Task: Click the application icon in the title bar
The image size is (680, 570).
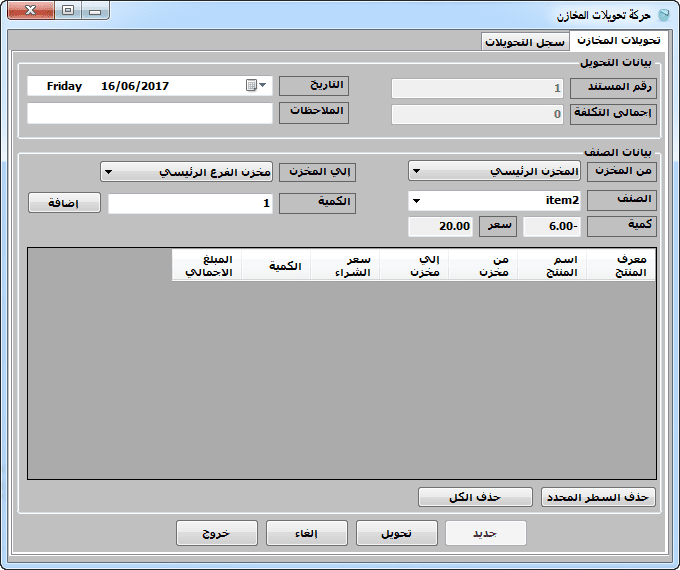Action: pyautogui.click(x=664, y=14)
